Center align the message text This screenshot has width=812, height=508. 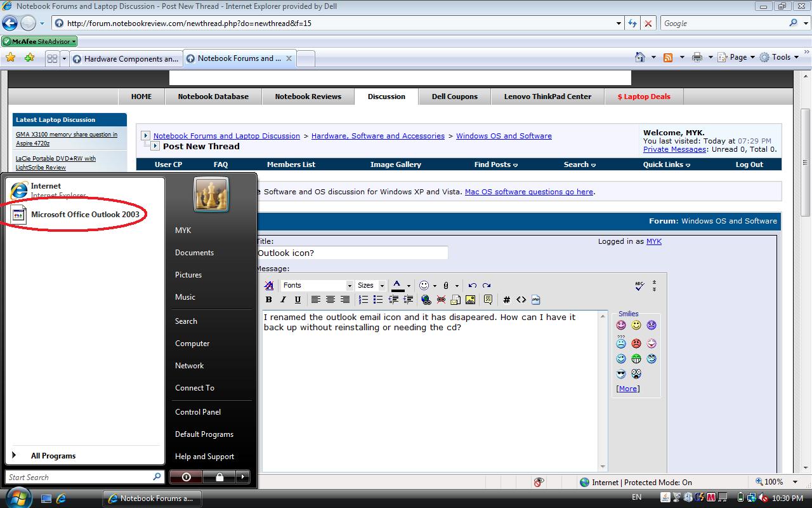point(330,300)
